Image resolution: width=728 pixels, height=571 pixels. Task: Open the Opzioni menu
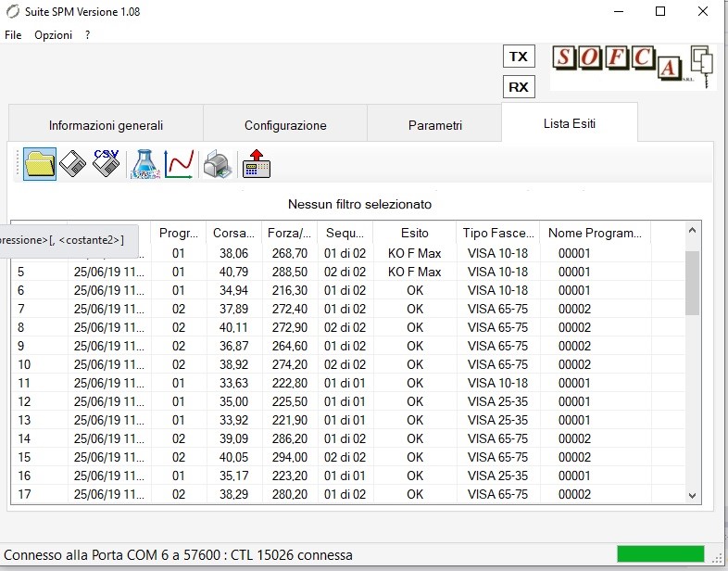[x=54, y=35]
